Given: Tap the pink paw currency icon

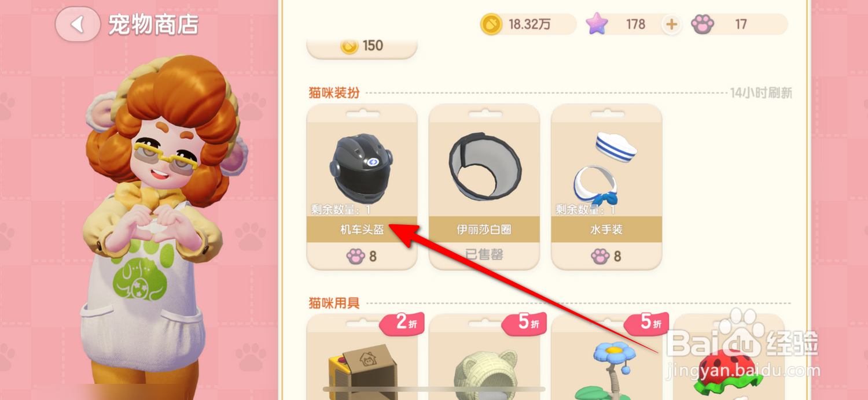Looking at the screenshot, I should tap(703, 24).
